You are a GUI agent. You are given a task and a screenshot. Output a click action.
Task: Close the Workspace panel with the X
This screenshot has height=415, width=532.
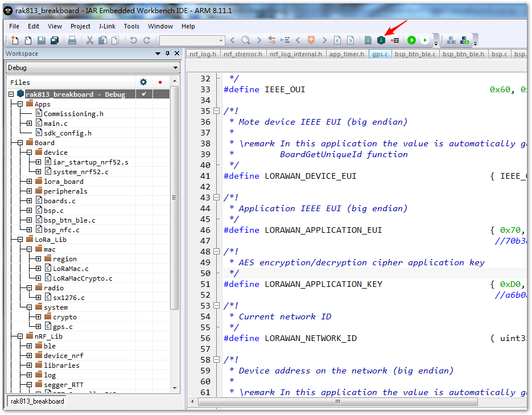pos(177,54)
